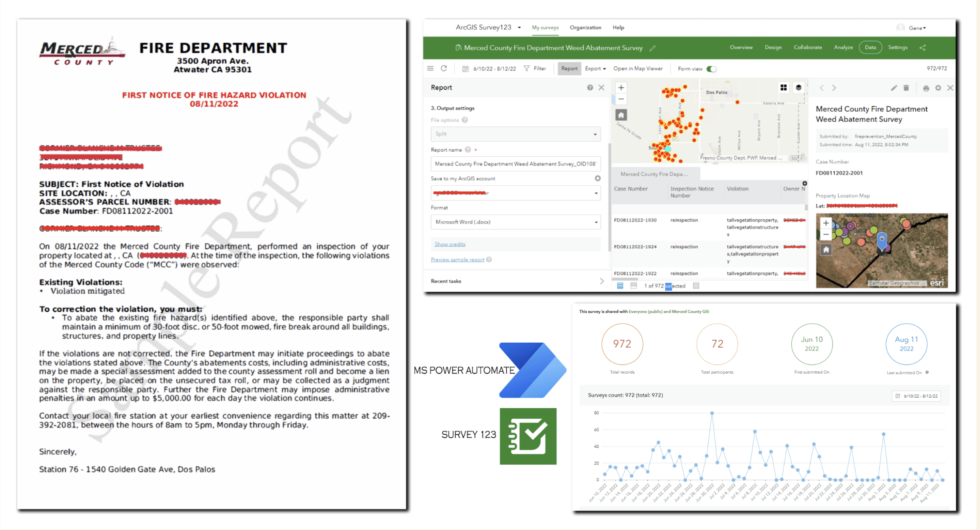This screenshot has height=530, width=980.
Task: Switch to the Design tab
Action: pyautogui.click(x=773, y=48)
